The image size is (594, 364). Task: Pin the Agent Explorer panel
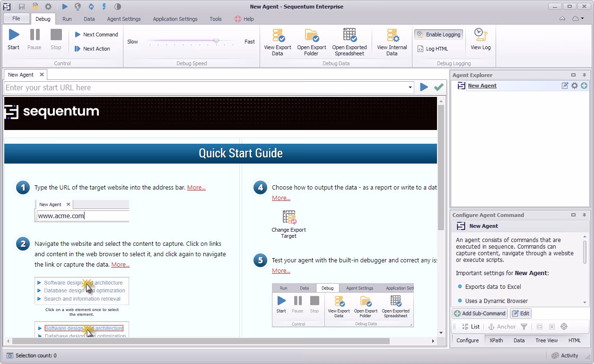point(584,75)
